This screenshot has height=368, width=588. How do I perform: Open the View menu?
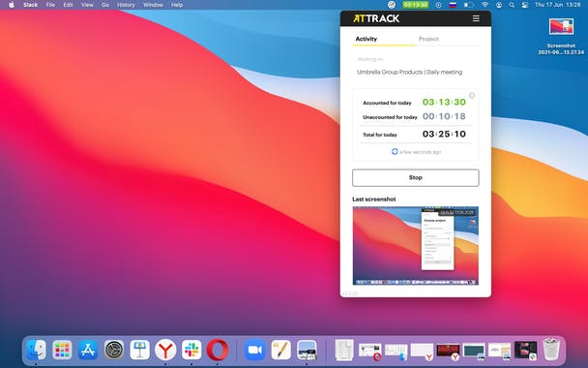pyautogui.click(x=87, y=5)
